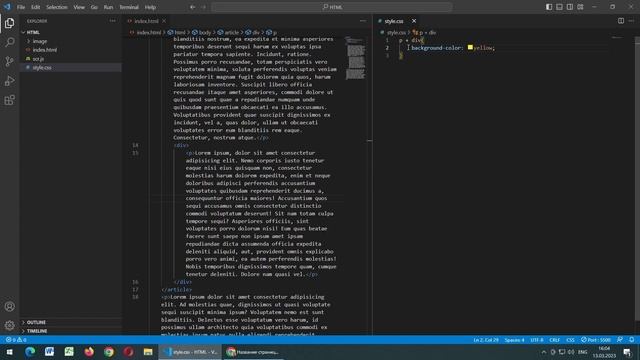Open the notifications bell in status bar

(631, 340)
